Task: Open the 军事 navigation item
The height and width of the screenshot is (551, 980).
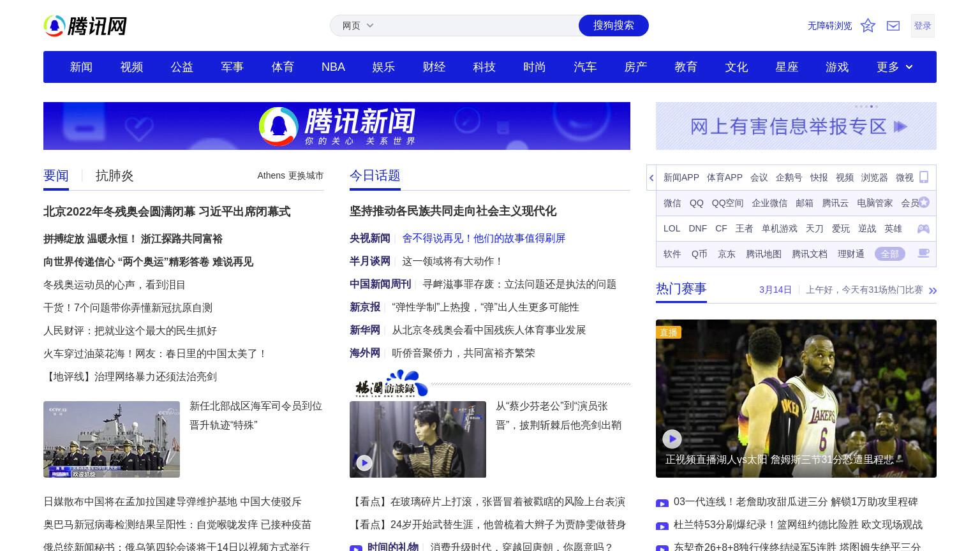Action: 232,67
